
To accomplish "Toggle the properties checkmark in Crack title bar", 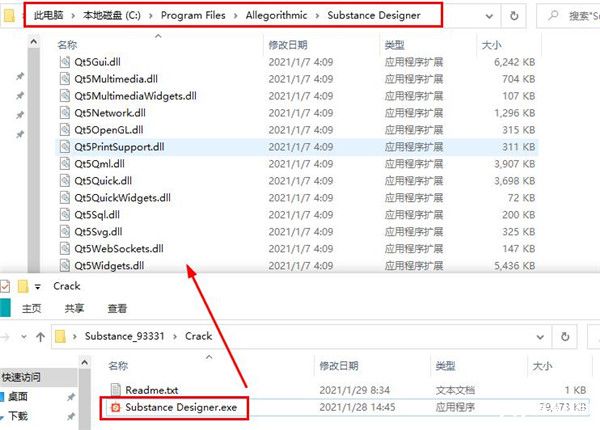I will tap(5, 286).
